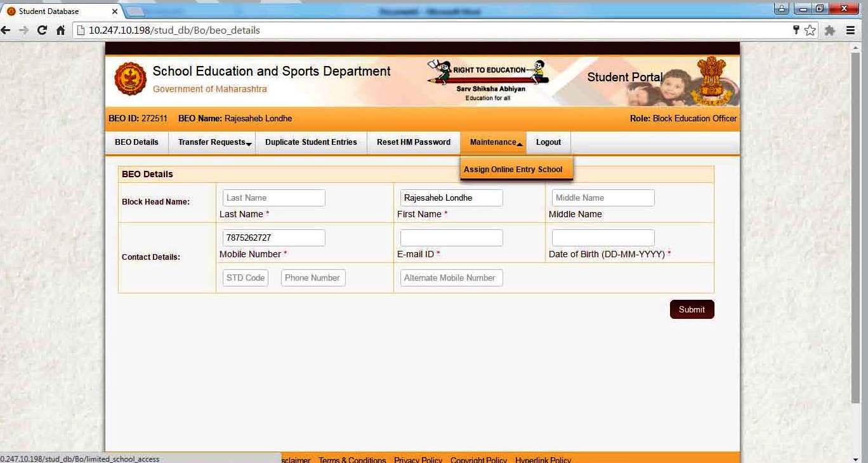Click the E-mail ID input field
This screenshot has width=868, height=463.
pyautogui.click(x=450, y=238)
